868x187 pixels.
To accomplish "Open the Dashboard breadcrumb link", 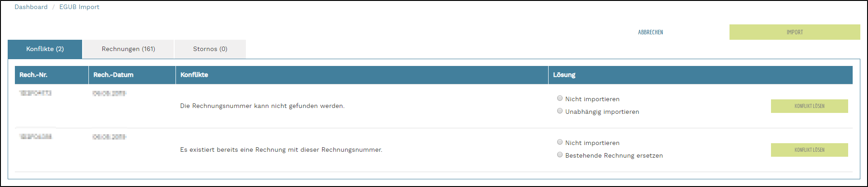I will pyautogui.click(x=31, y=7).
